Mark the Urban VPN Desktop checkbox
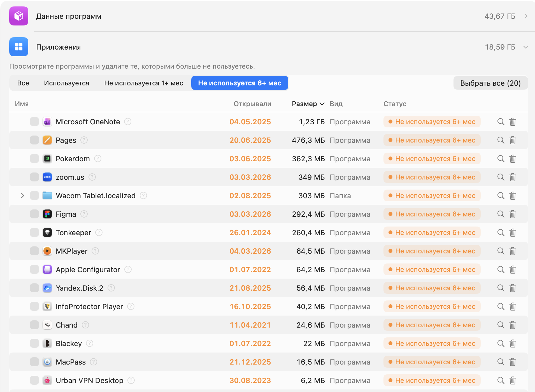535x392 pixels. [34, 381]
